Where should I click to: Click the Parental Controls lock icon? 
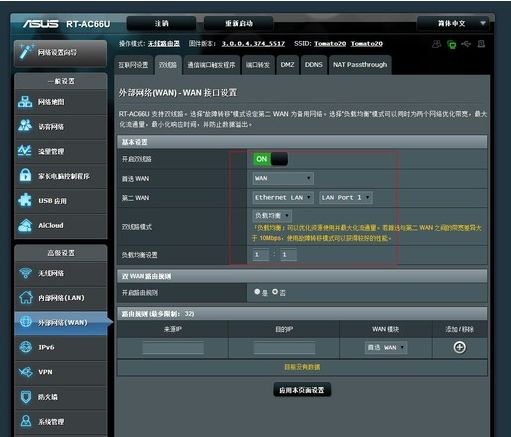coord(25,175)
